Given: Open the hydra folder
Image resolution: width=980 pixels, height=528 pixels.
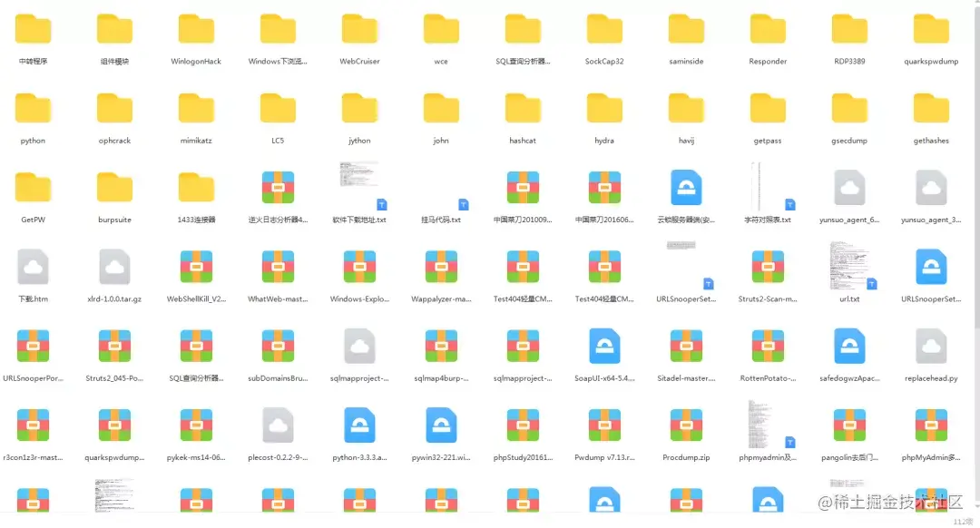Looking at the screenshot, I should 604,109.
